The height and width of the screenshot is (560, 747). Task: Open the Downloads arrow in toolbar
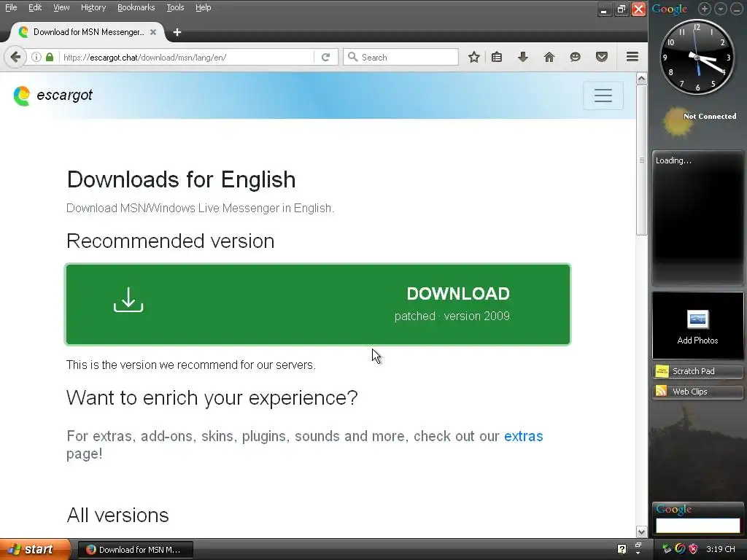[523, 57]
